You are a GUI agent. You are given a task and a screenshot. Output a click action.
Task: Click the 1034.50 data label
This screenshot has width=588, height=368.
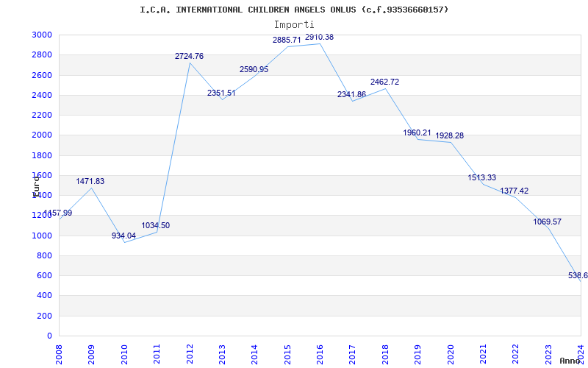(x=156, y=226)
